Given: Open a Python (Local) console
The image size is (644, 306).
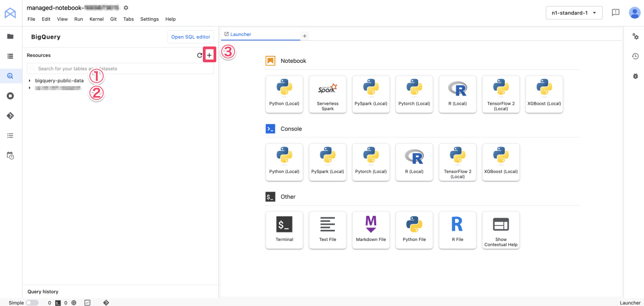Looking at the screenshot, I should pyautogui.click(x=284, y=162).
